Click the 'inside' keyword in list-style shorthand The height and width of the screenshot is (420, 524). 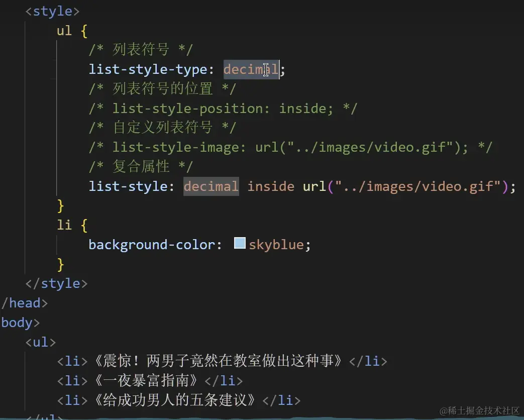(x=271, y=186)
